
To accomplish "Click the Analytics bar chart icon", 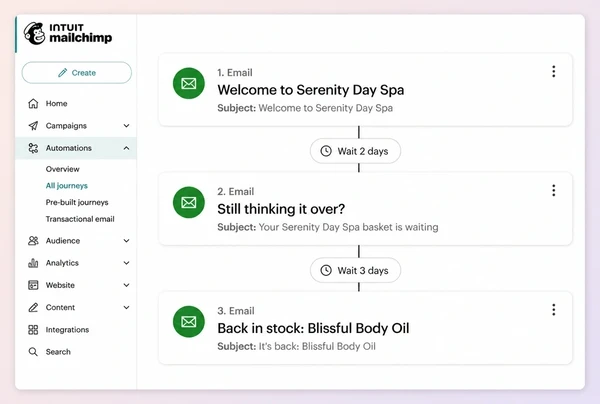I will (x=33, y=263).
